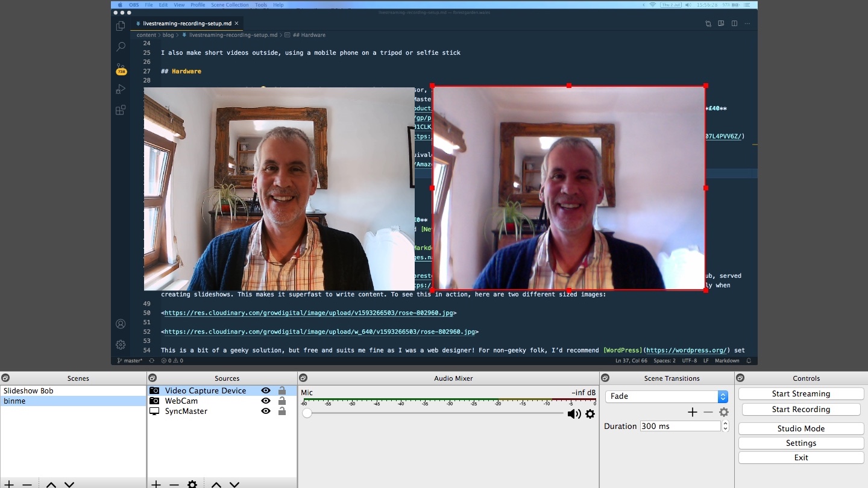
Task: Open the Scene Collection menu
Action: click(230, 5)
